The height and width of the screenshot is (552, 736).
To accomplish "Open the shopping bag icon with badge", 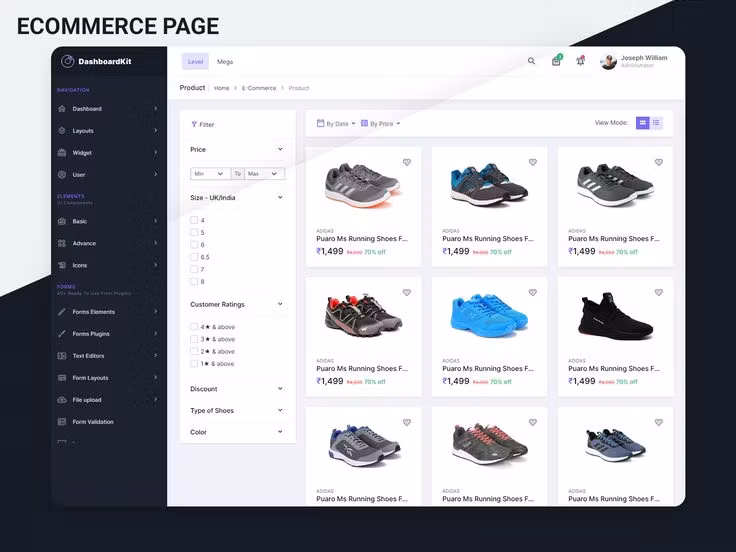I will coord(556,61).
